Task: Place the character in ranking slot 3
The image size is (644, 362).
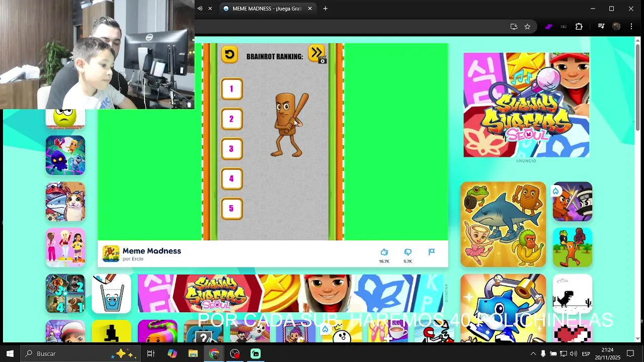Action: pyautogui.click(x=231, y=149)
